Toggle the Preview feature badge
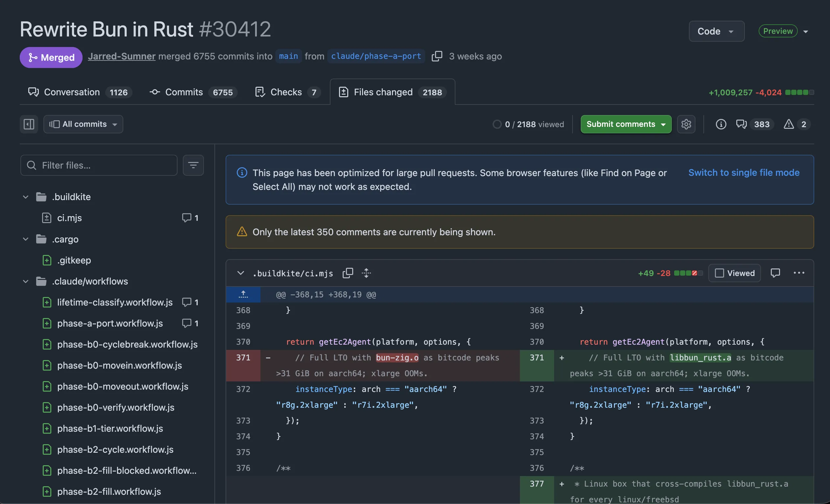830x504 pixels. click(x=778, y=31)
